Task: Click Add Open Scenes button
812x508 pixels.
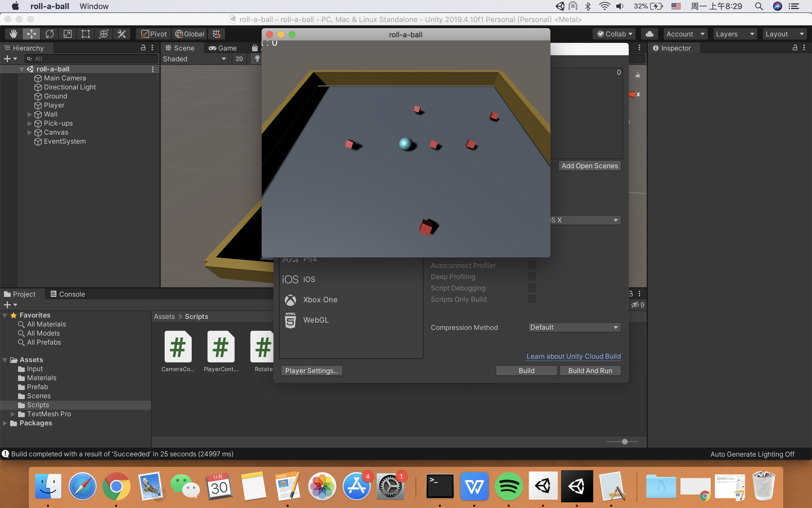Action: (x=590, y=166)
